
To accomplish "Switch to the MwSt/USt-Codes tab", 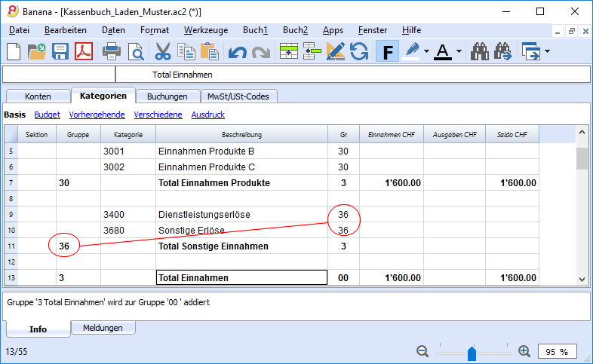I will click(x=238, y=96).
